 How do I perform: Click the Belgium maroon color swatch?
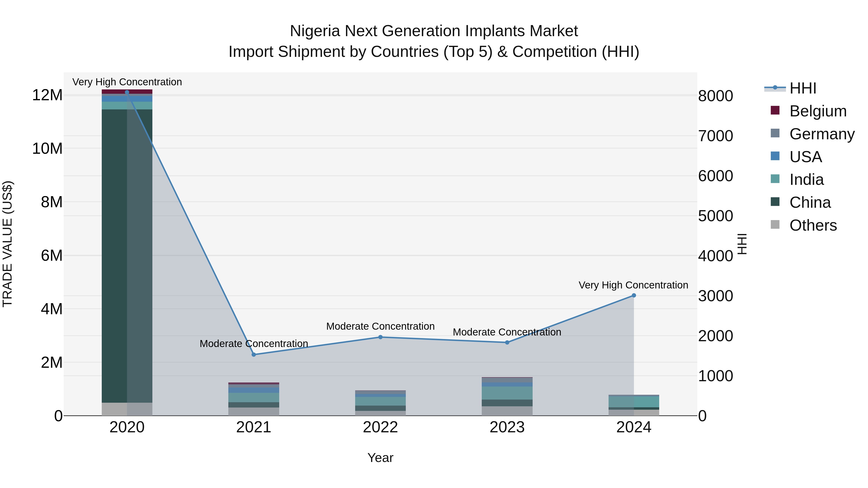[775, 110]
